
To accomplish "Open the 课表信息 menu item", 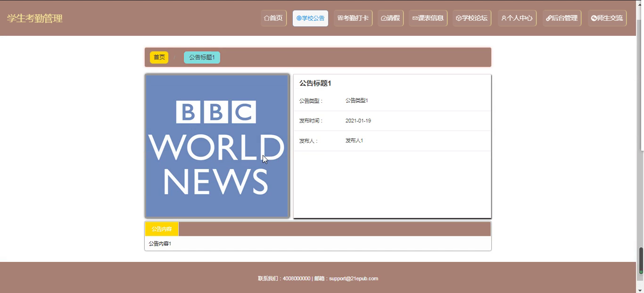I will point(428,18).
